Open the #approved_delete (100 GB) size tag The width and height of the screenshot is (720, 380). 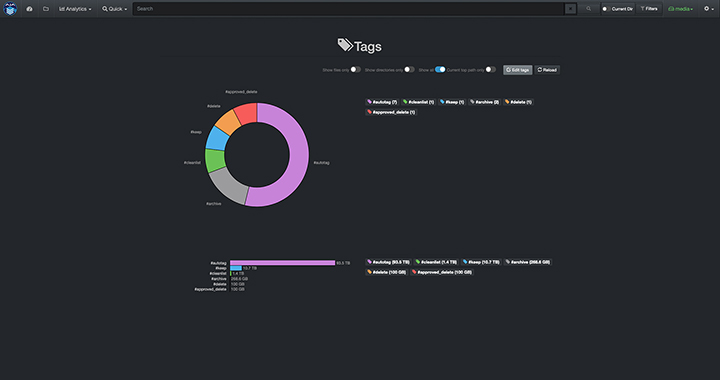tap(442, 272)
